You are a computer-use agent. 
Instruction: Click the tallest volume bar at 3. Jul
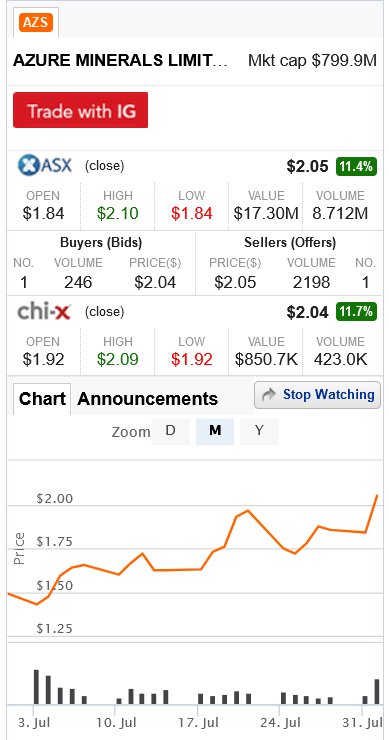coord(36,687)
